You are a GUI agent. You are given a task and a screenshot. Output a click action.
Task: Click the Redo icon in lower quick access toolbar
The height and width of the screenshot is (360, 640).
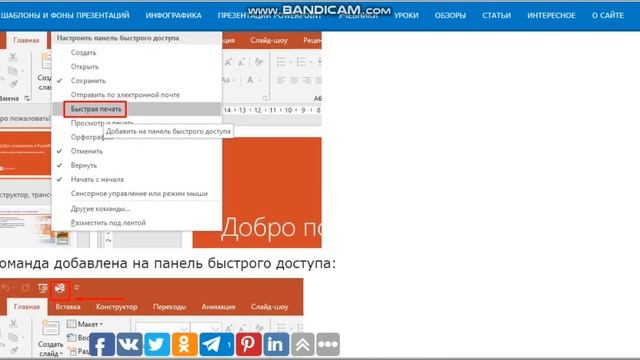25,288
